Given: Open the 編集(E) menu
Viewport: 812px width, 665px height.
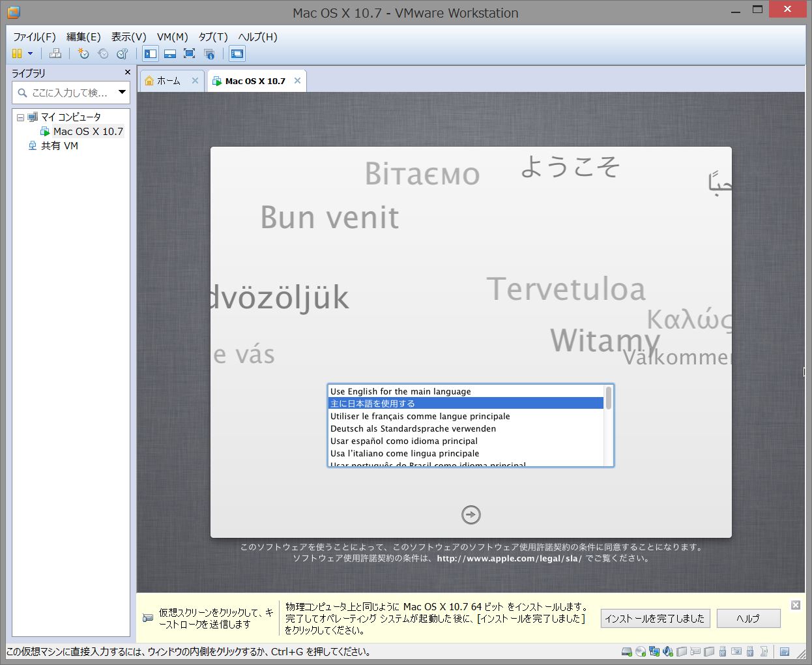Looking at the screenshot, I should click(83, 37).
